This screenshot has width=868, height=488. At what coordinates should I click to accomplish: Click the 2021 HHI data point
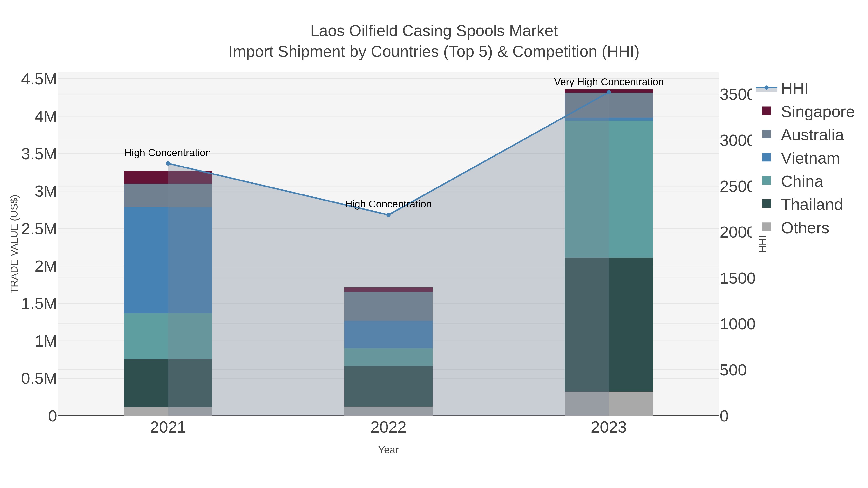pyautogui.click(x=168, y=164)
